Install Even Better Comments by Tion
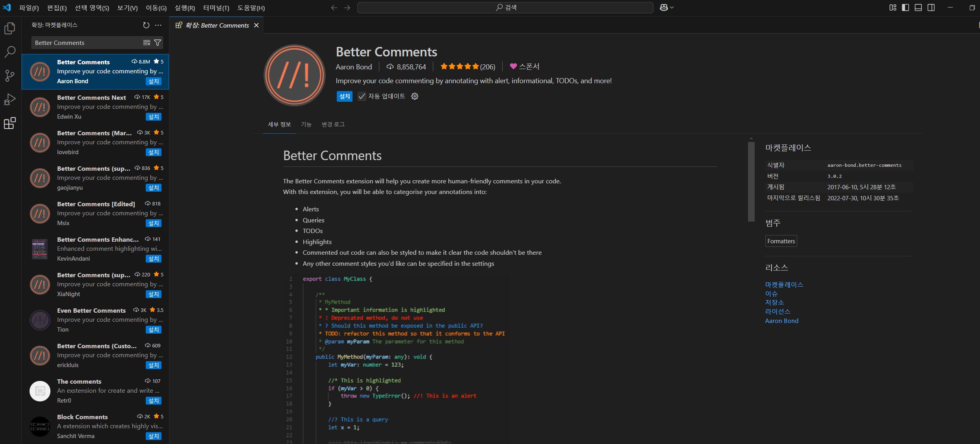This screenshot has height=444, width=980. (154, 330)
